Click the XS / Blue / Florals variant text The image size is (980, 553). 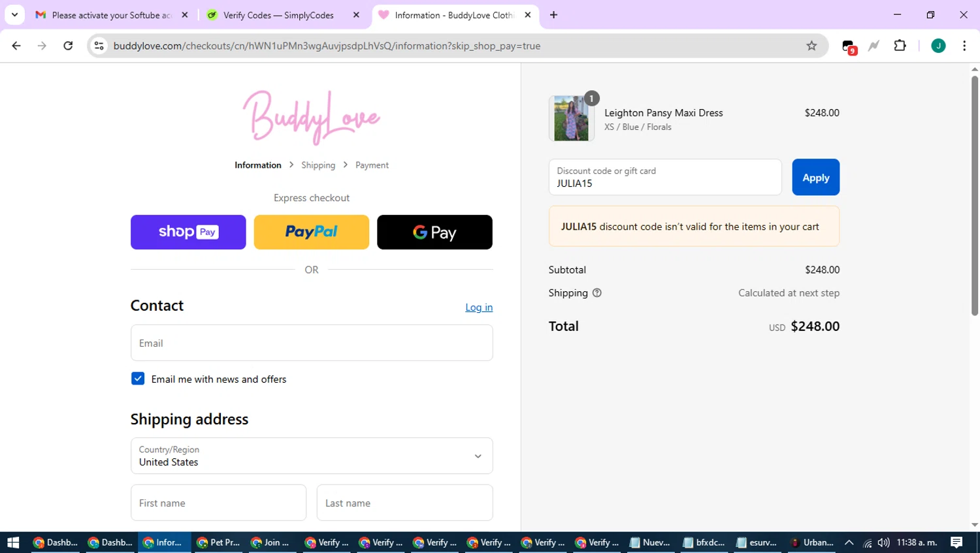[638, 127]
